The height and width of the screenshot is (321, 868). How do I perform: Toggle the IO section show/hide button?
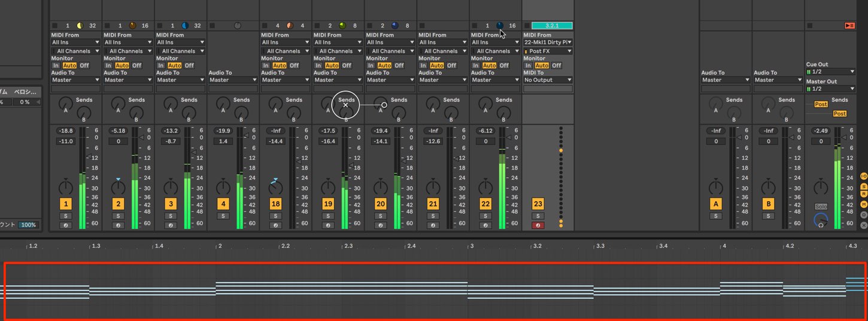click(x=864, y=176)
